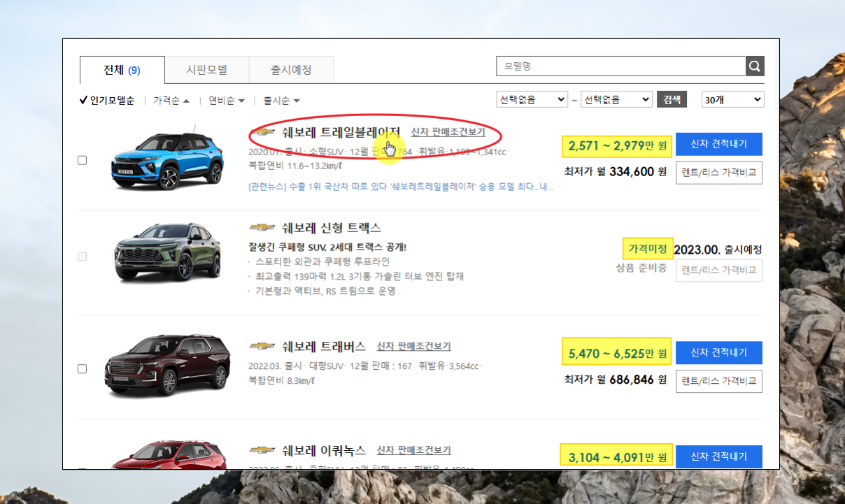
Task: Open 쉐보레 신형 트랙스 model title
Action: (x=332, y=228)
